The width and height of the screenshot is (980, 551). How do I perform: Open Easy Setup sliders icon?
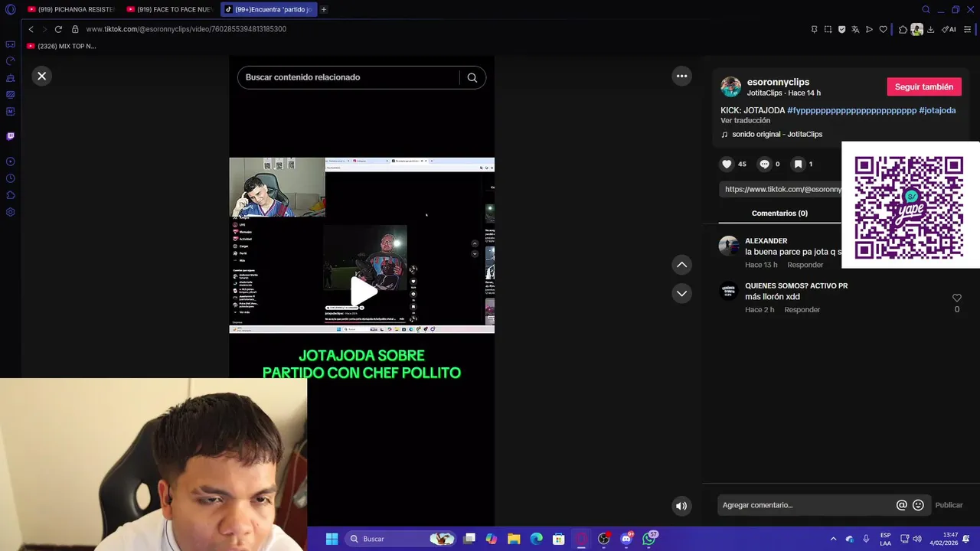968,29
